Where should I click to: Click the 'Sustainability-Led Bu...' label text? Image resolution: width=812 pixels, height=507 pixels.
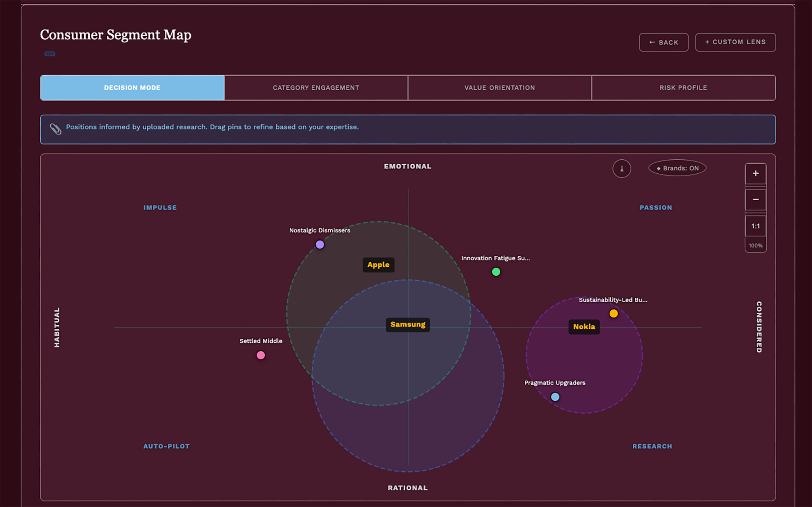click(x=613, y=300)
